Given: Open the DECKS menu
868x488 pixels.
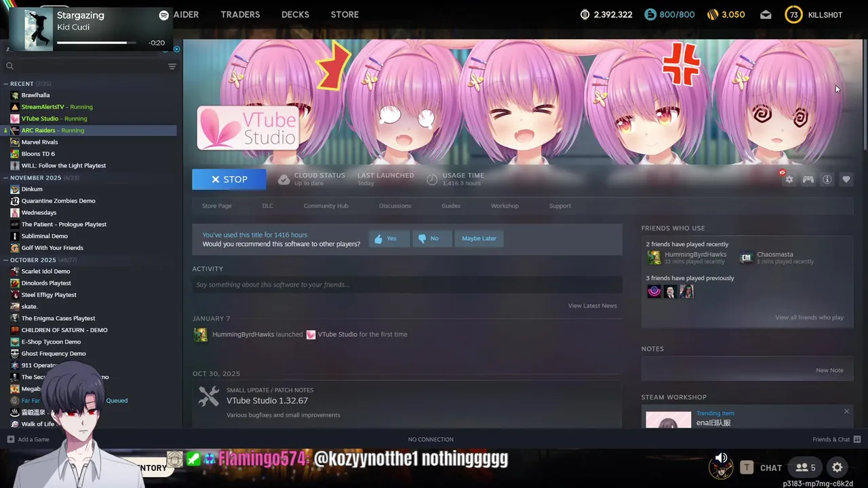Looking at the screenshot, I should click(x=295, y=14).
